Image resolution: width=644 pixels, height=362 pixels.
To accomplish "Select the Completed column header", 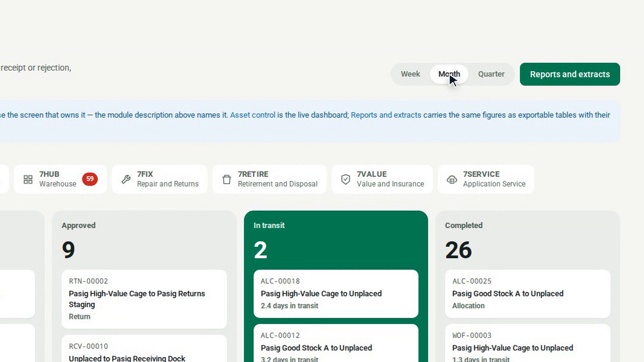I will [x=464, y=225].
